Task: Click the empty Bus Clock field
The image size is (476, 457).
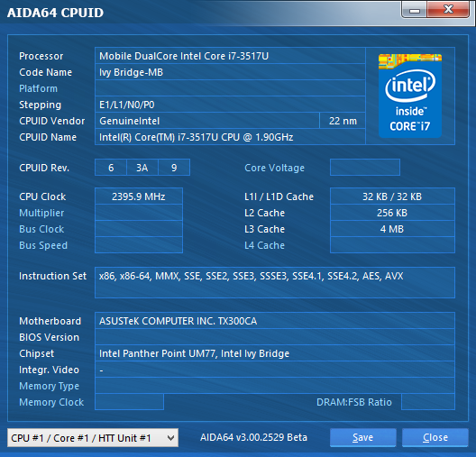Action: coord(139,229)
